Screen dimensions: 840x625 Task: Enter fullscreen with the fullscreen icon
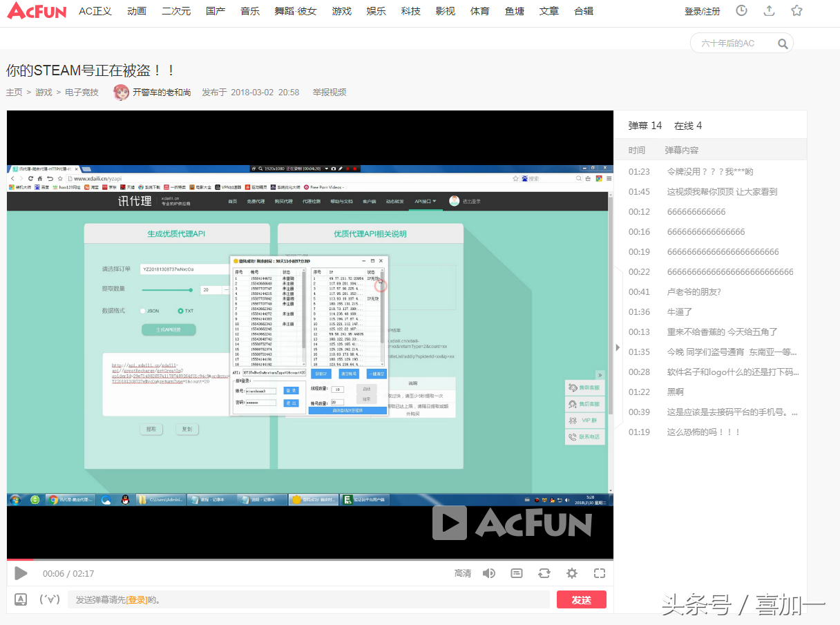coord(600,573)
